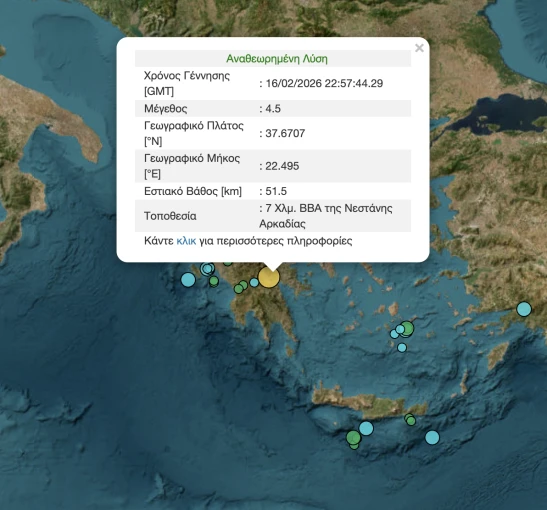Click the 'Μέγεθος' row label
The image size is (547, 510).
(166, 109)
